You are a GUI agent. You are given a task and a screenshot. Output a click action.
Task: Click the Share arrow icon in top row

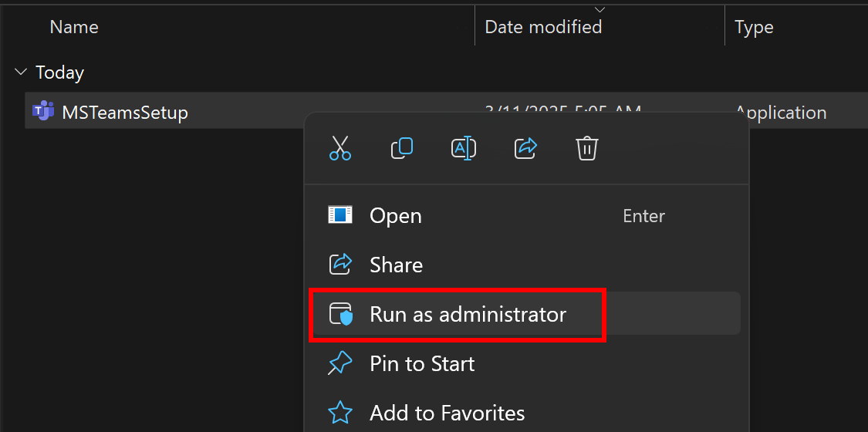tap(525, 148)
